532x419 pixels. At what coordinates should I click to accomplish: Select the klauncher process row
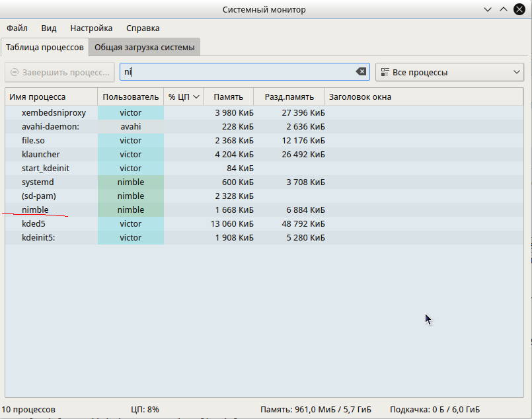click(x=264, y=155)
